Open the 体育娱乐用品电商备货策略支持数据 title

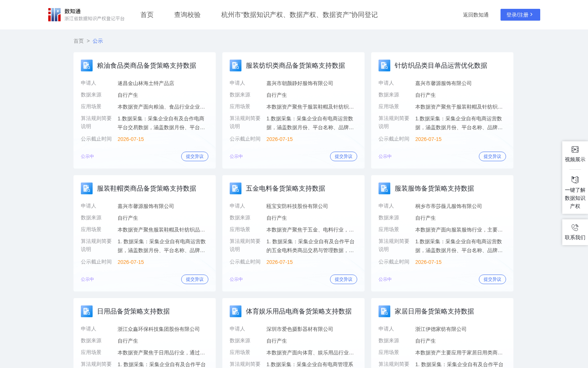299,311
